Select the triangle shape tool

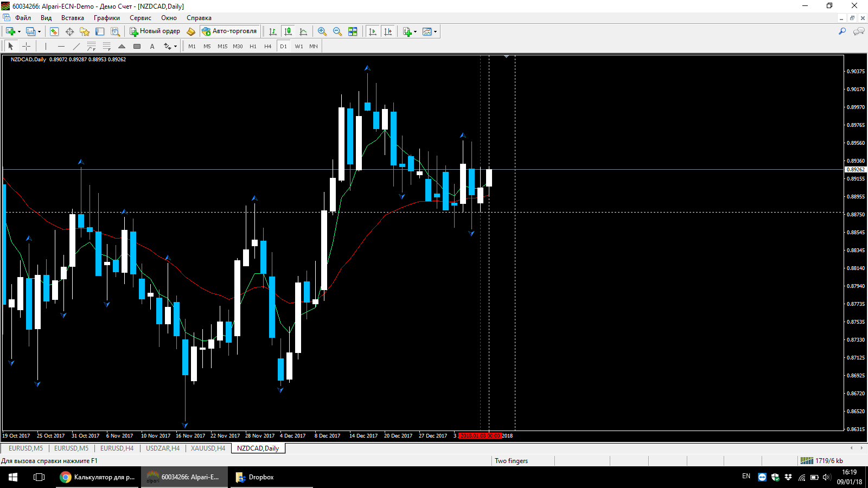pos(122,47)
